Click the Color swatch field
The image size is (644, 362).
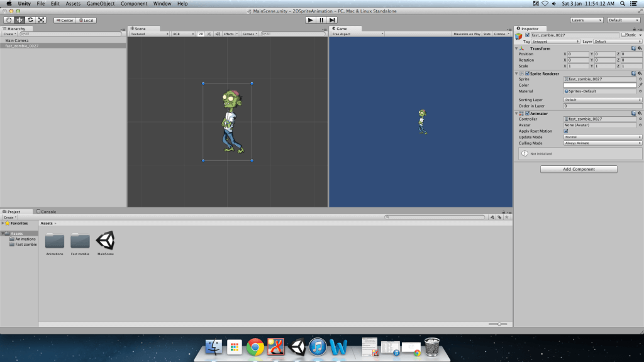(x=599, y=85)
